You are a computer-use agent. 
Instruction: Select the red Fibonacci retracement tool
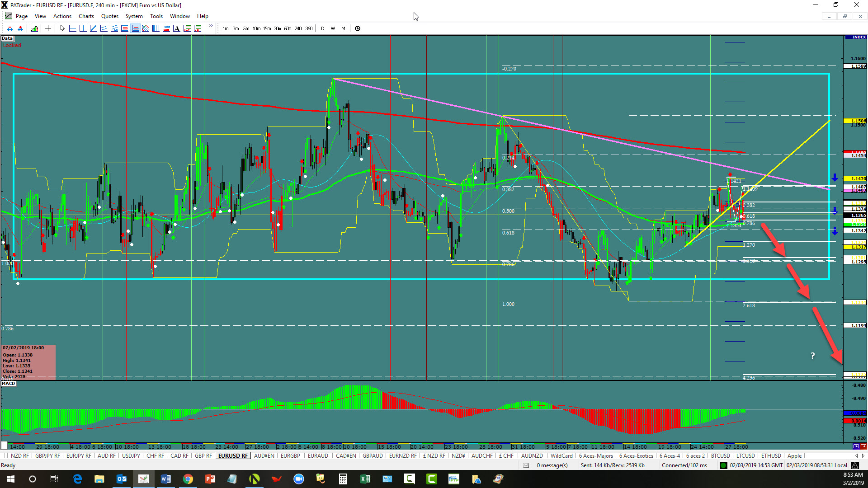(x=124, y=28)
